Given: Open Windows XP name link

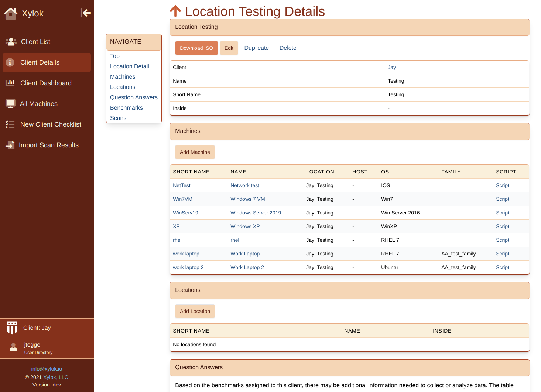Looking at the screenshot, I should point(245,226).
